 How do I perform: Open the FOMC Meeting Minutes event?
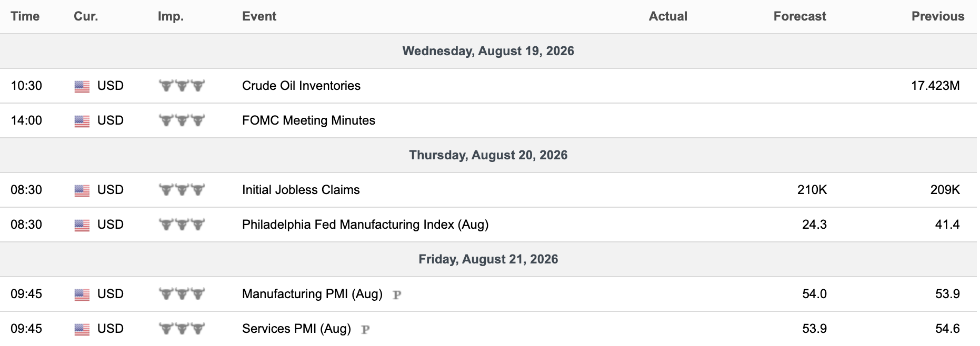[x=308, y=120]
